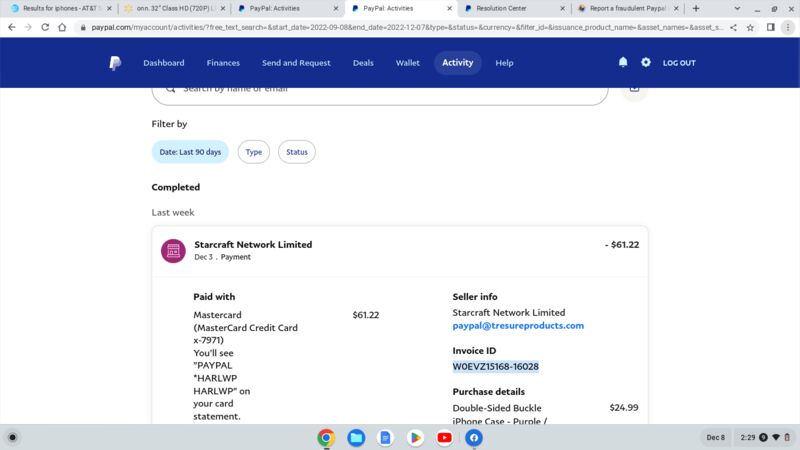Click LOG OUT
The image size is (800, 450).
[679, 63]
